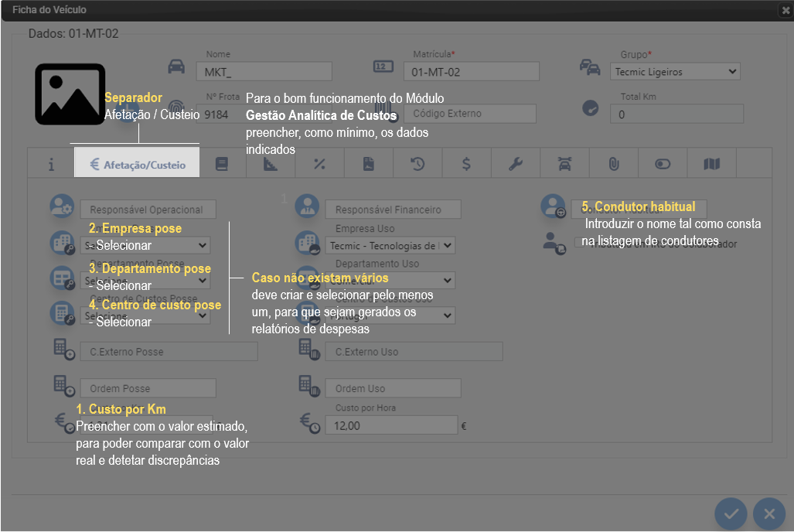Open the PDF documents tab icon
Screen dimensions: 794x532
[369, 164]
